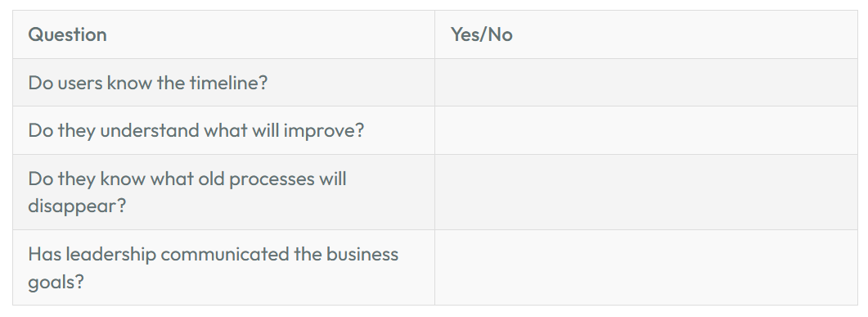868x317 pixels.
Task: Click the word "business" in last question
Action: [x=362, y=255]
